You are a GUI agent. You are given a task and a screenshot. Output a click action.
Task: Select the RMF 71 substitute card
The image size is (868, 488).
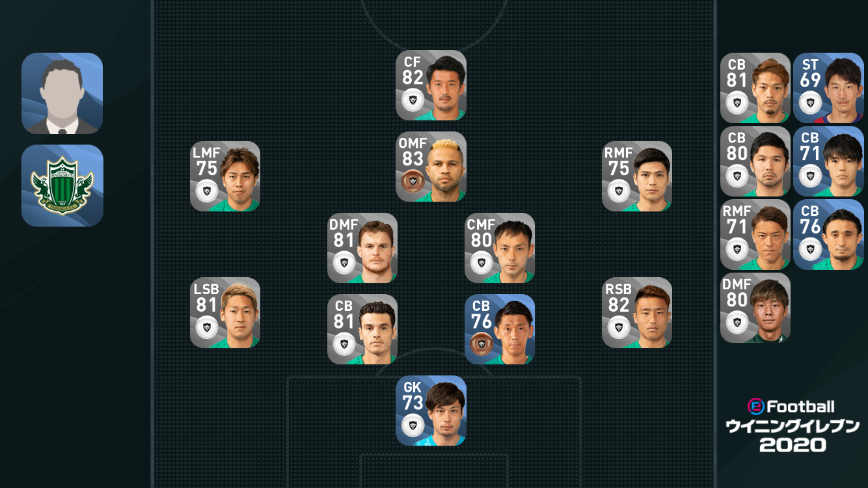point(755,235)
